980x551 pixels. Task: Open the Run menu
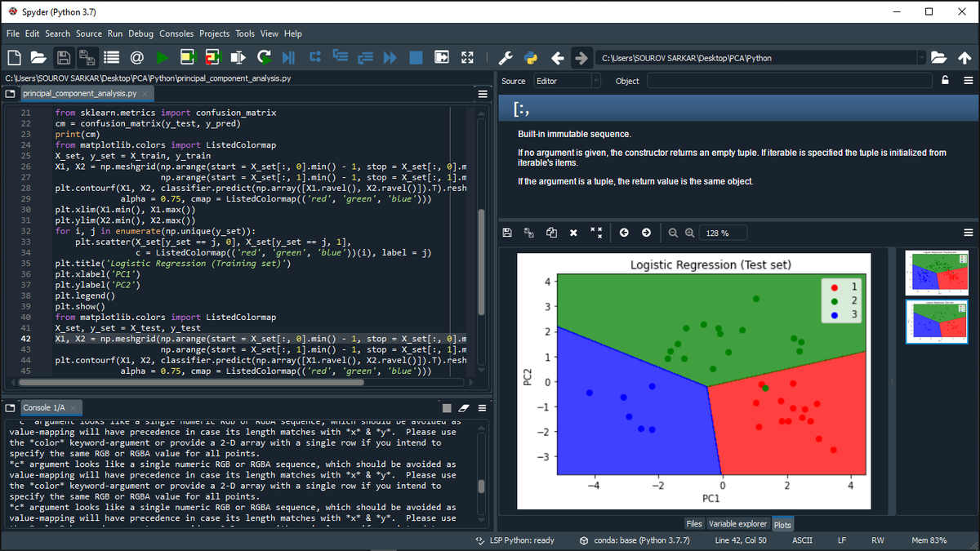[x=115, y=33]
